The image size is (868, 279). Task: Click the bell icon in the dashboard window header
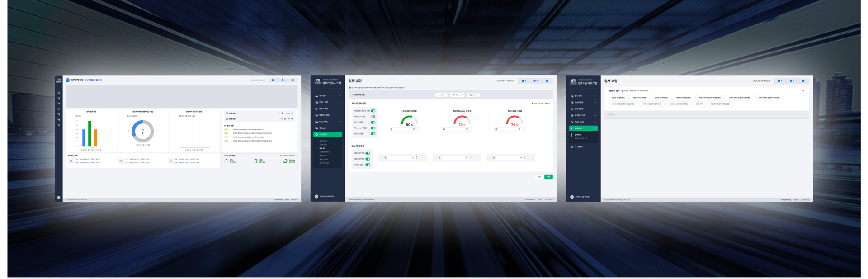point(283,80)
